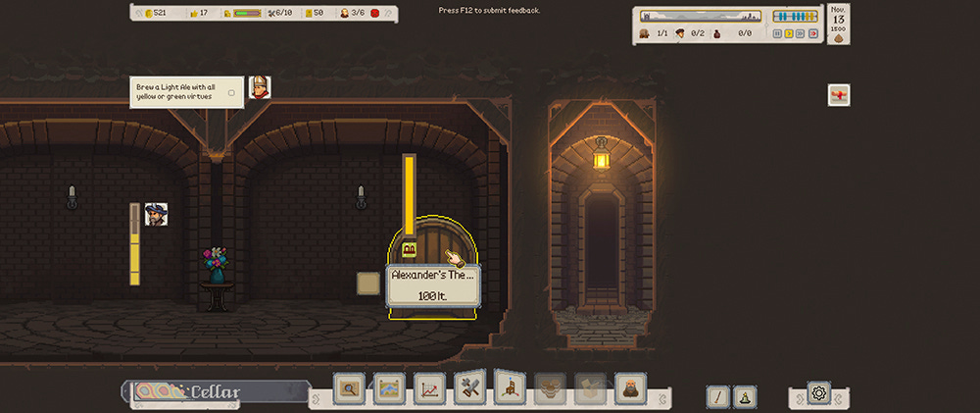Click the green progress bar in the top bar
Image resolution: width=980 pixels, height=413 pixels.
click(248, 13)
